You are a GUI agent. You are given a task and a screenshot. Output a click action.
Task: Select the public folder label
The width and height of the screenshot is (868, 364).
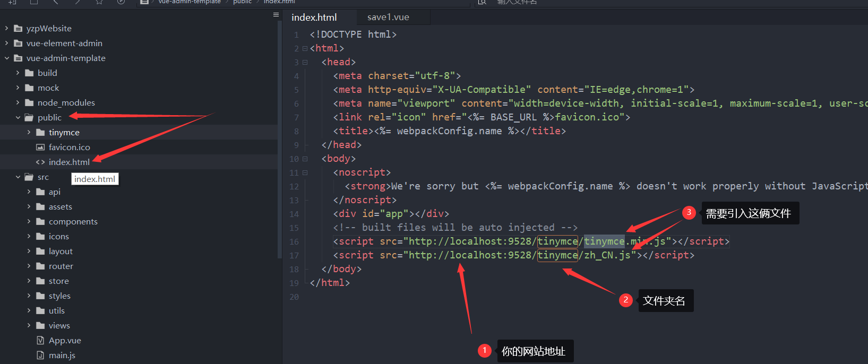(x=49, y=117)
